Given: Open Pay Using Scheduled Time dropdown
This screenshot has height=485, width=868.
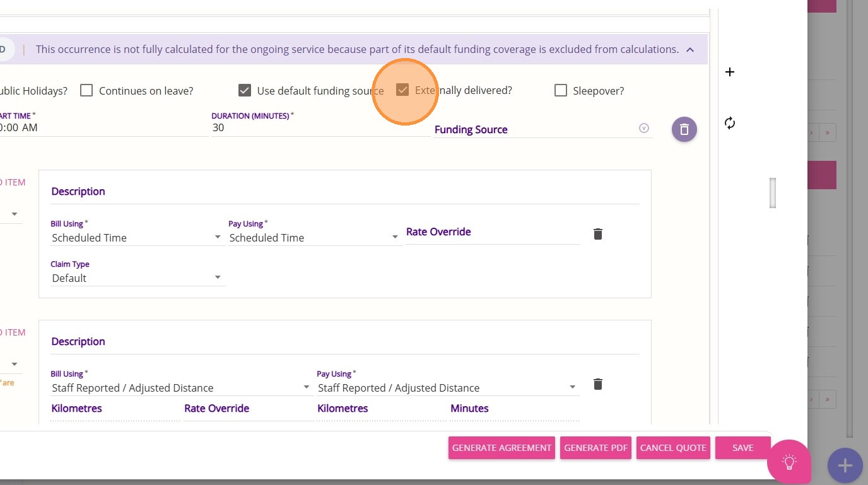Looking at the screenshot, I should pos(314,238).
